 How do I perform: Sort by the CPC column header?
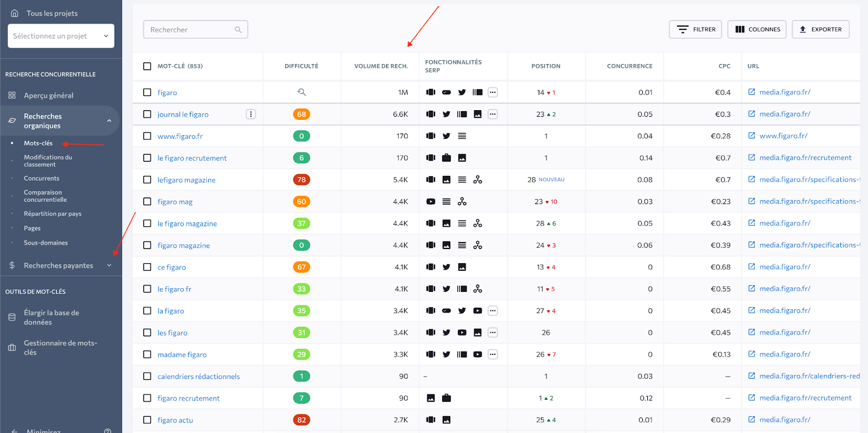point(725,66)
